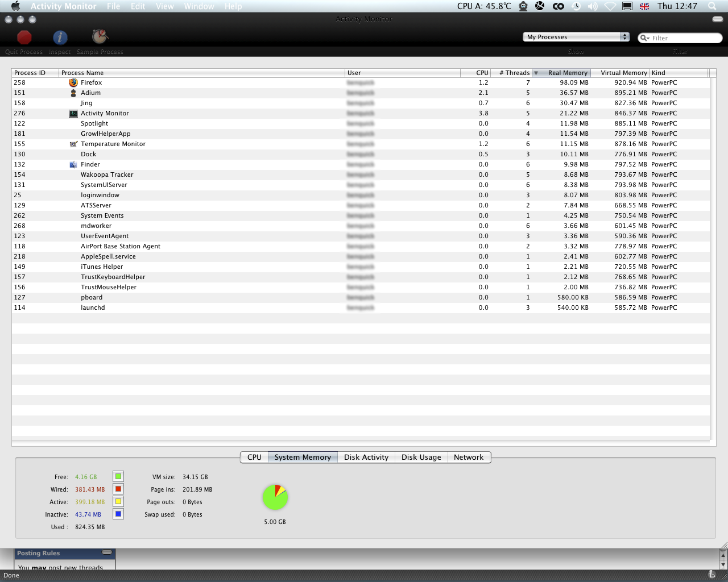Screen dimensions: 728x582
Task: Select the mdworker process row
Action: tap(361, 226)
